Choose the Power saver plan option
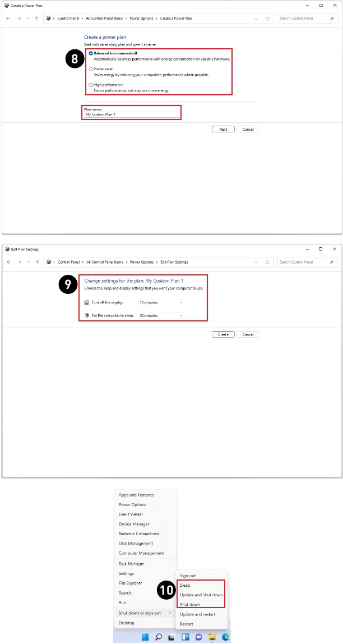Viewport: 343px width, 644px height. coord(91,69)
